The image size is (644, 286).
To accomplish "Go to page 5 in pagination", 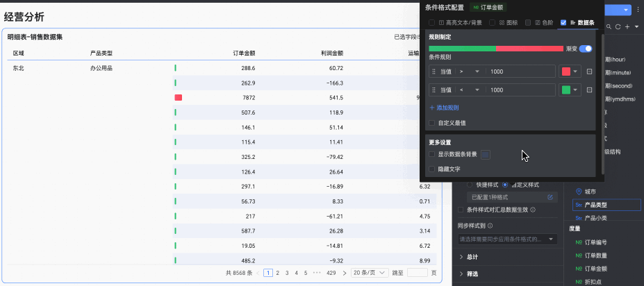I will [306, 273].
